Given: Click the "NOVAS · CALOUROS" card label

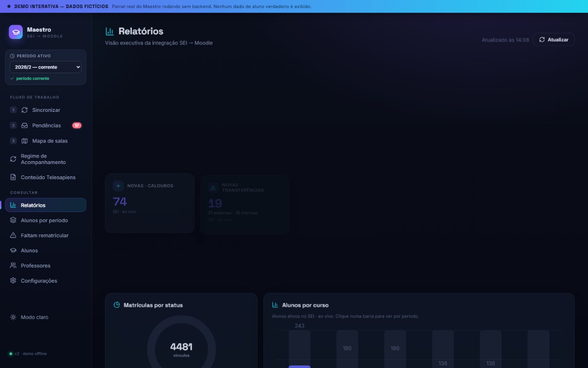Looking at the screenshot, I should 150,186.
